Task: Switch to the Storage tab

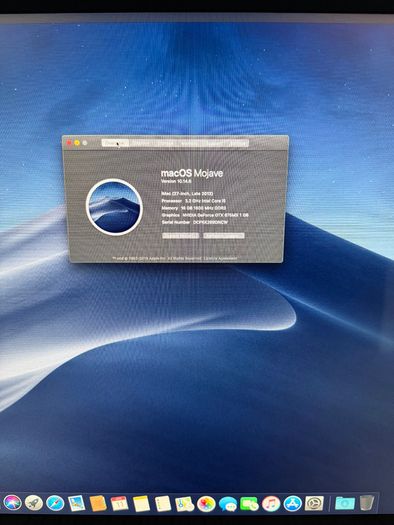Action: point(166,143)
